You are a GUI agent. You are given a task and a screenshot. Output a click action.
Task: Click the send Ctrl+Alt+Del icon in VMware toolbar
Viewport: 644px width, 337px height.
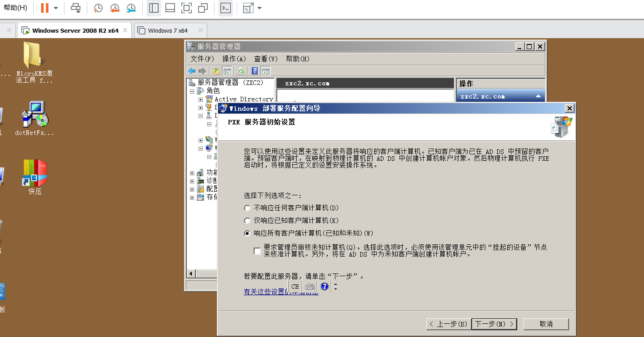[76, 8]
